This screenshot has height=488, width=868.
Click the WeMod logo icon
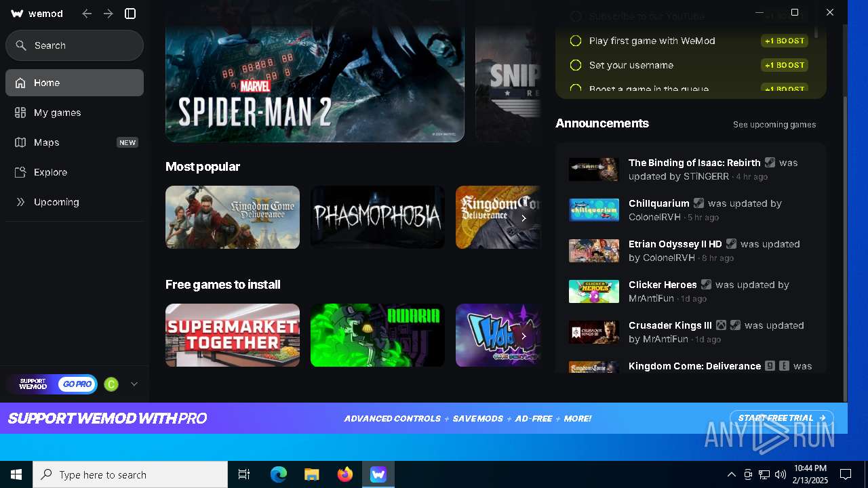coord(18,14)
